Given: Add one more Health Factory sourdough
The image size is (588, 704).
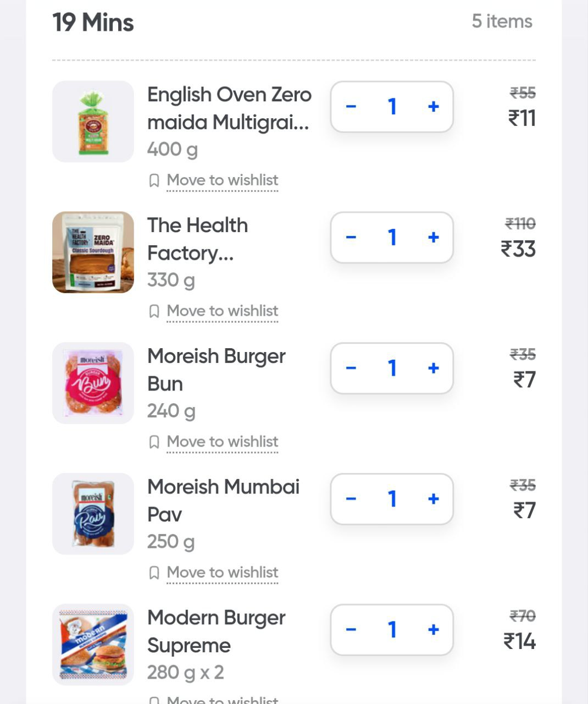Looking at the screenshot, I should click(433, 238).
